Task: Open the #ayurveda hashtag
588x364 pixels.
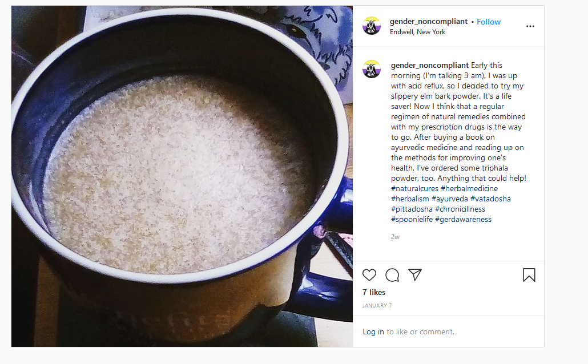Action: (450, 199)
